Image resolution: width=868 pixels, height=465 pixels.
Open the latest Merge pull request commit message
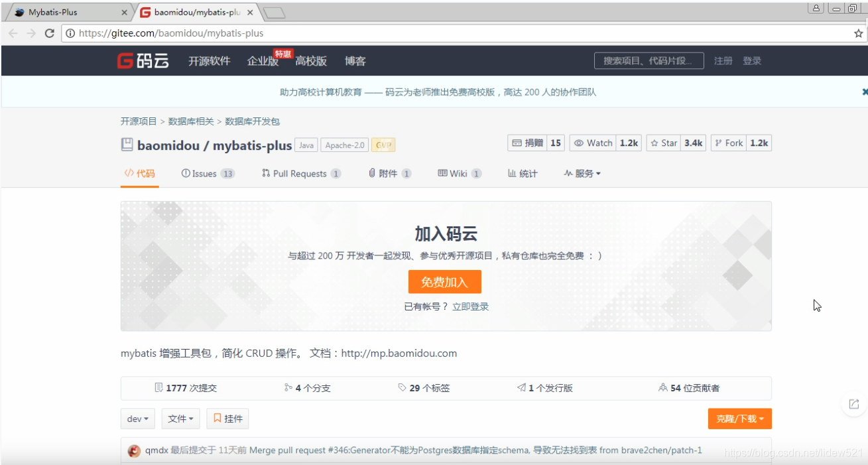[475, 450]
